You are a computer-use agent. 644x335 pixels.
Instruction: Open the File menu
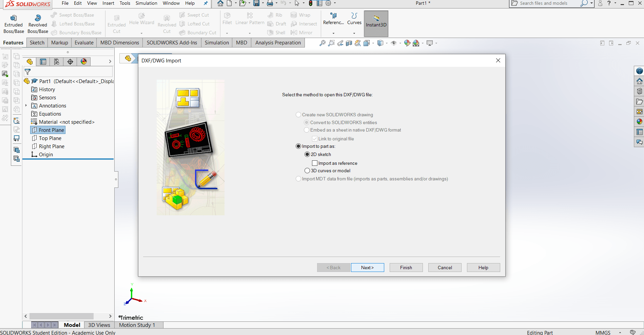pos(65,3)
